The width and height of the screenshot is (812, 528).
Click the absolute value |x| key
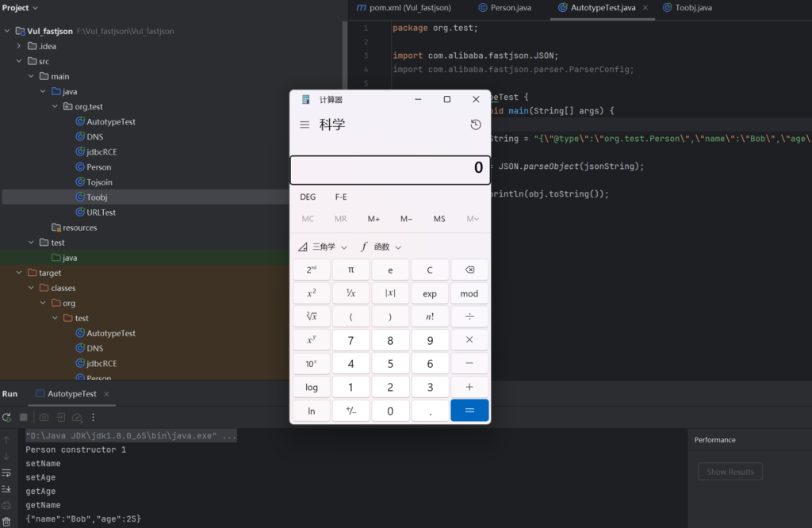(x=390, y=293)
